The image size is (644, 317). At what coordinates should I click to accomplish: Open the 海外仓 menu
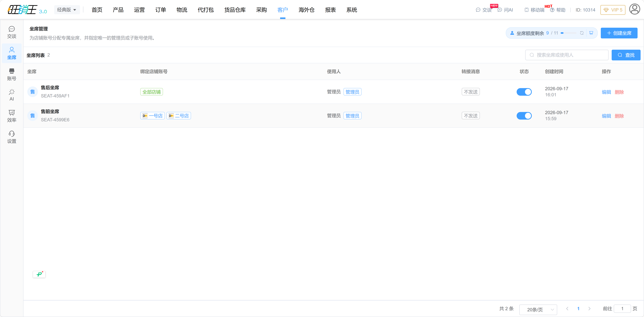point(306,10)
